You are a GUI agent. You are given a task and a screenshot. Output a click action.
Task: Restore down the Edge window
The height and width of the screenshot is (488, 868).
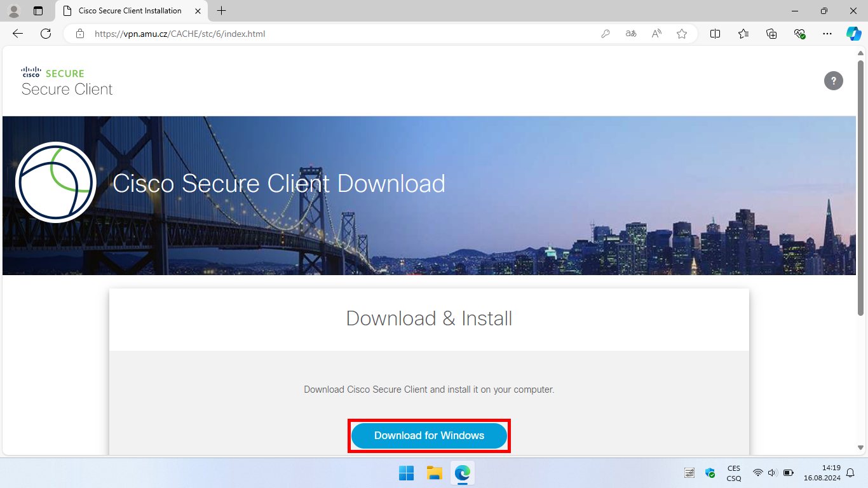tap(824, 11)
